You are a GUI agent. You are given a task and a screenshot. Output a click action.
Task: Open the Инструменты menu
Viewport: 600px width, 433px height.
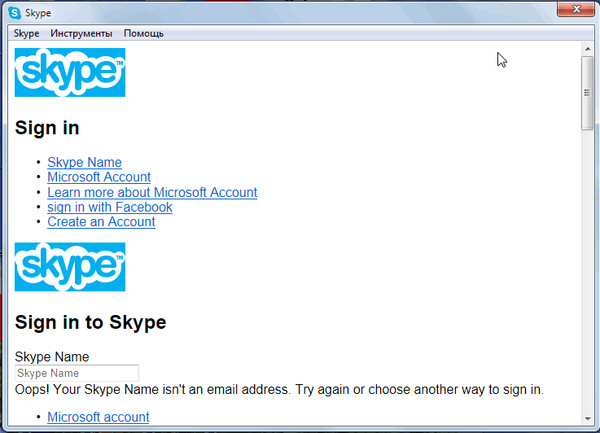click(x=81, y=34)
